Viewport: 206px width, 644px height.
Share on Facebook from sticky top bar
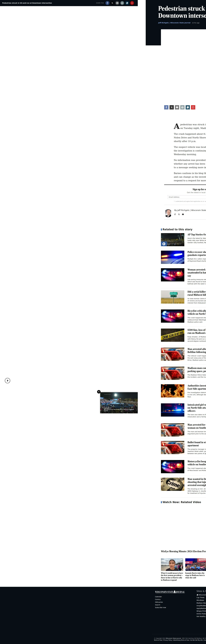(107, 3)
